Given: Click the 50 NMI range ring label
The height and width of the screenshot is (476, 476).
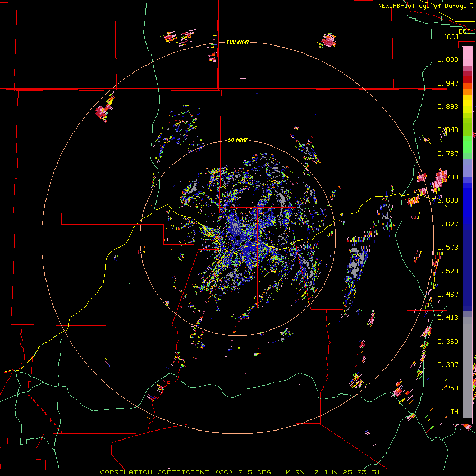Looking at the screenshot, I should 237,140.
